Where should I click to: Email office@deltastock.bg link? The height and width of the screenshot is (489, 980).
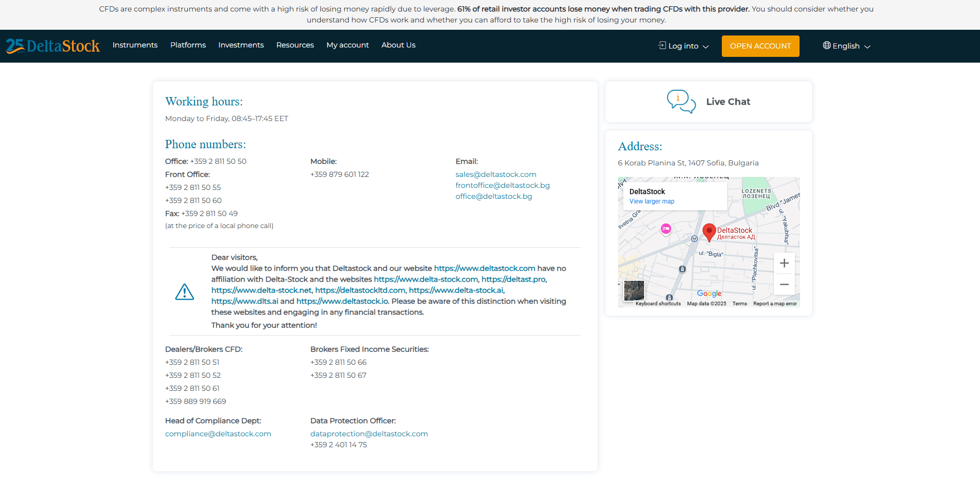494,196
